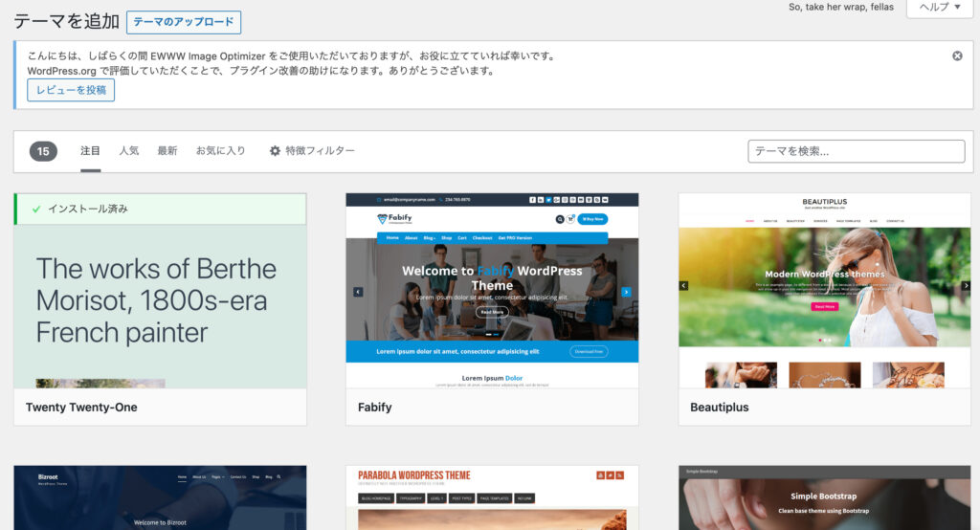Open the ヘルプ dropdown tab
The image size is (980, 530).
pos(940,8)
